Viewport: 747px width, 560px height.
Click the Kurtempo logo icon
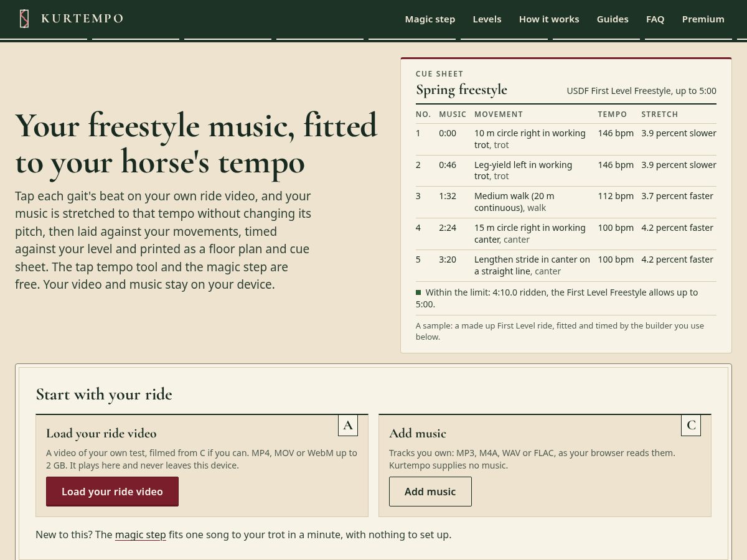coord(24,19)
